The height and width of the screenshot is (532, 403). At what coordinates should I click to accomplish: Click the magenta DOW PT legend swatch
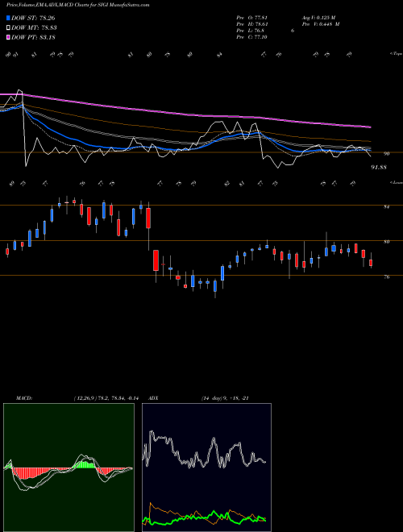pos(9,37)
